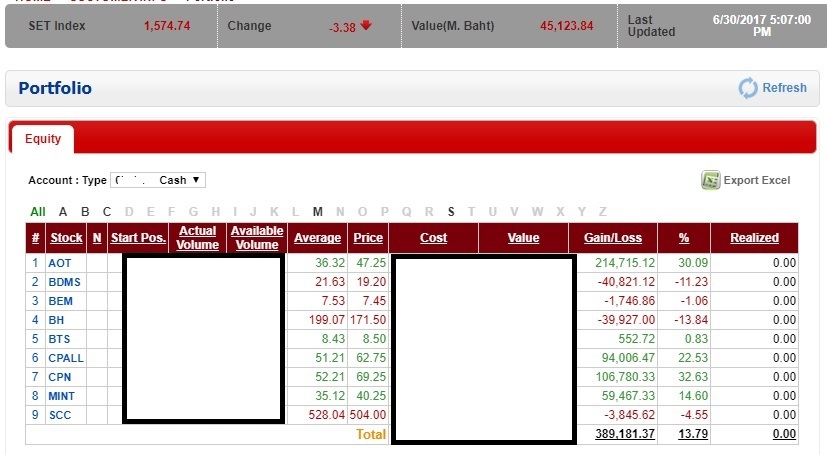The image size is (827, 455).
Task: Open the AOT stock link
Action: click(x=60, y=263)
